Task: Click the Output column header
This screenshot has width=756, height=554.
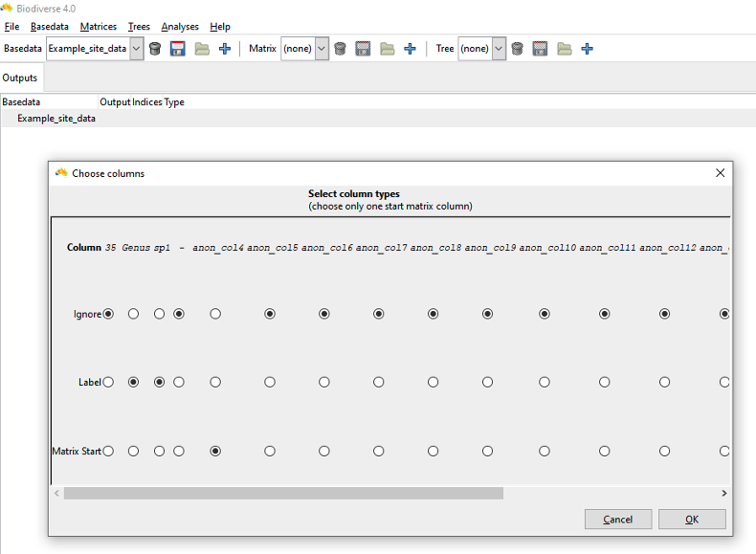Action: tap(115, 101)
